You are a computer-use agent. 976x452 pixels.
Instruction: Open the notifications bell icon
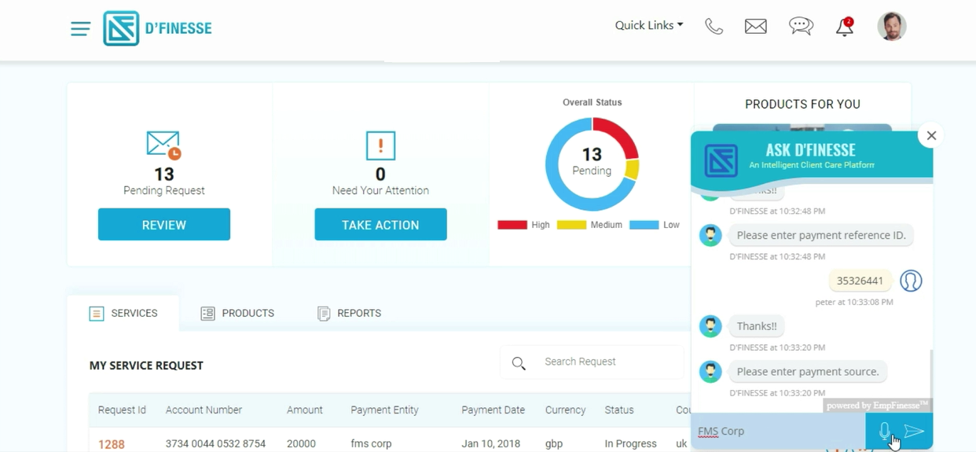pos(844,27)
